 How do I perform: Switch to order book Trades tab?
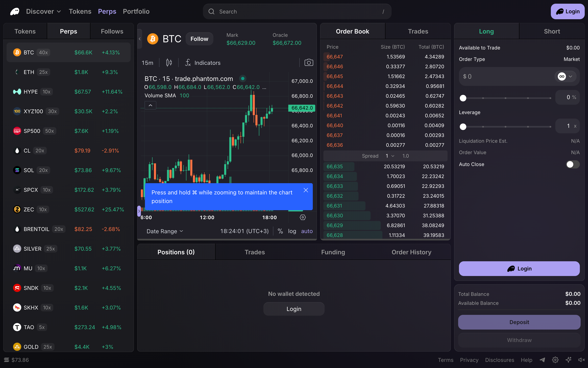click(418, 31)
